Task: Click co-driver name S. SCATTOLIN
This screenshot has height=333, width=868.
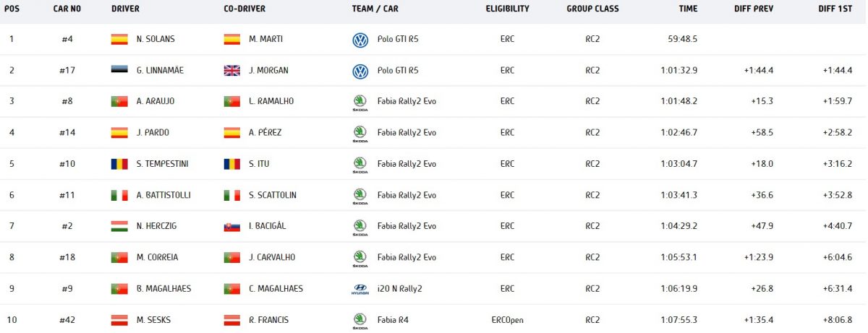Action: point(272,195)
